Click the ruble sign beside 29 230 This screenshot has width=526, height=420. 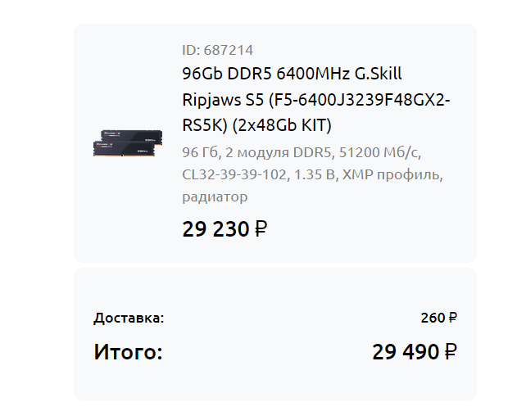pyautogui.click(x=261, y=229)
